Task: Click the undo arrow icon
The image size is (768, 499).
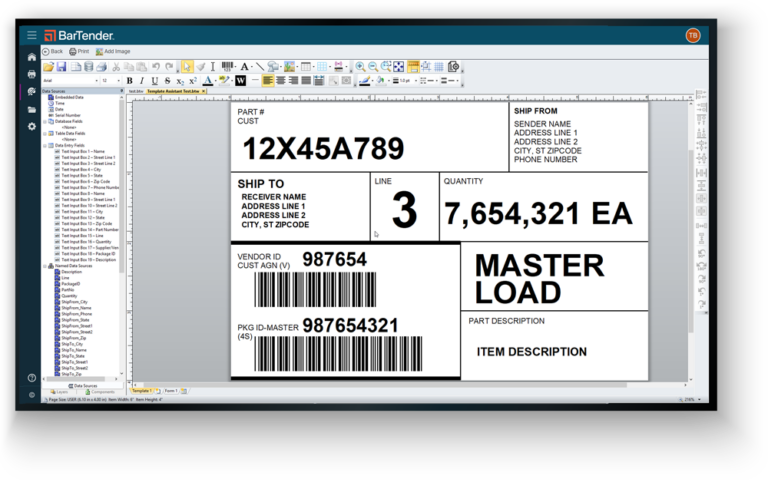Action: click(156, 66)
